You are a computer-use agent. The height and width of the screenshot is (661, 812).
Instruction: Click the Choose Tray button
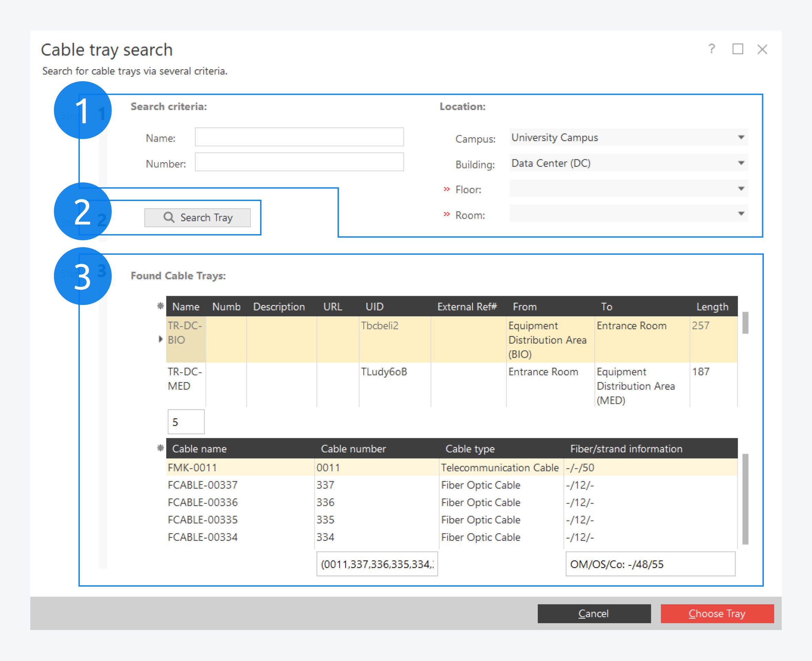point(717,613)
